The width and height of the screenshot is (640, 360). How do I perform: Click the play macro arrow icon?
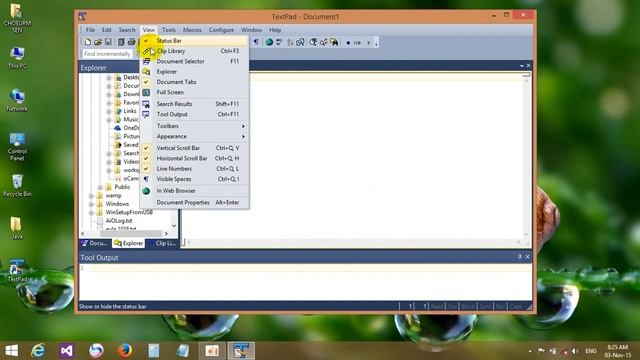coord(369,42)
